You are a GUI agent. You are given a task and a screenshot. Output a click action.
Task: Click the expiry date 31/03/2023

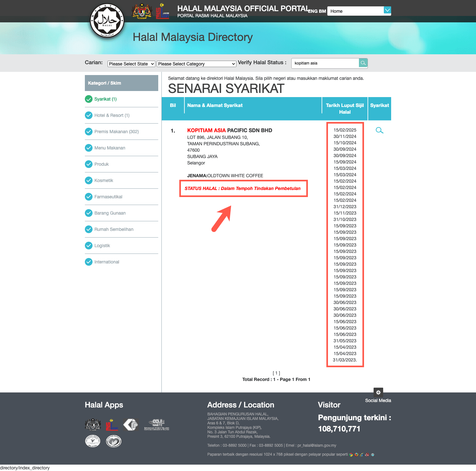(345, 360)
